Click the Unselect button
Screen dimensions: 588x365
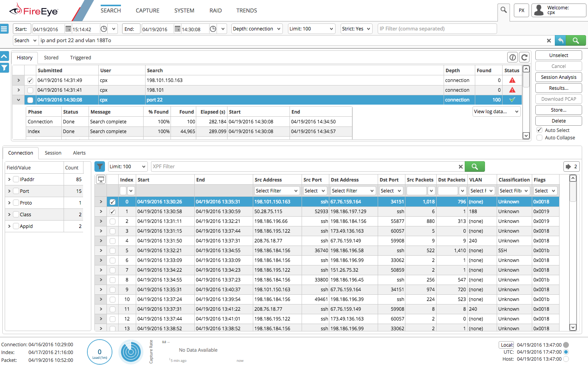558,55
